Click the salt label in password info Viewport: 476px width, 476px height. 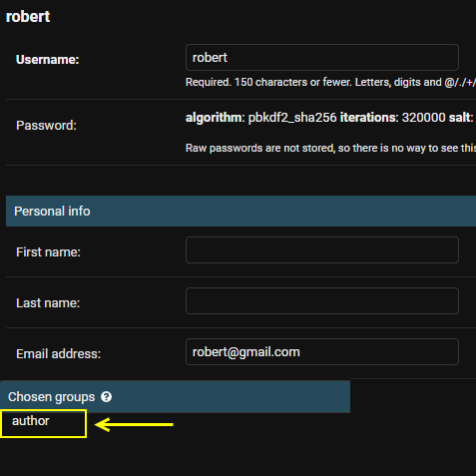(461, 118)
